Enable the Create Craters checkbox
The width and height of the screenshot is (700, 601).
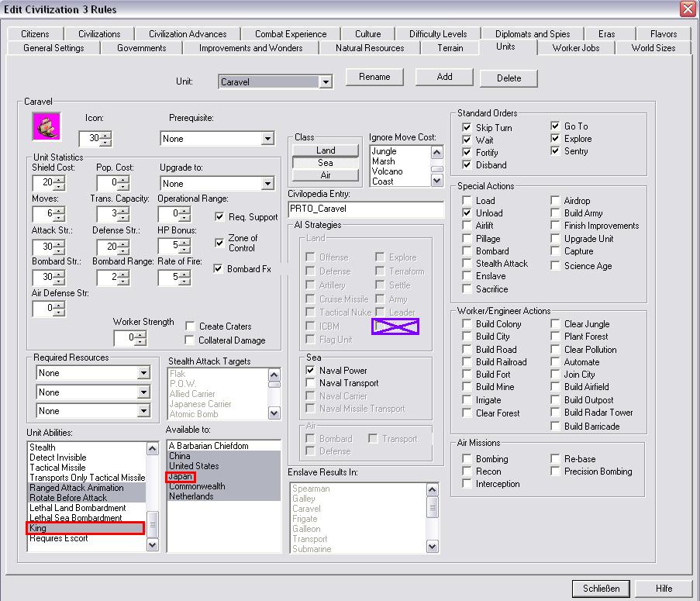pyautogui.click(x=191, y=326)
